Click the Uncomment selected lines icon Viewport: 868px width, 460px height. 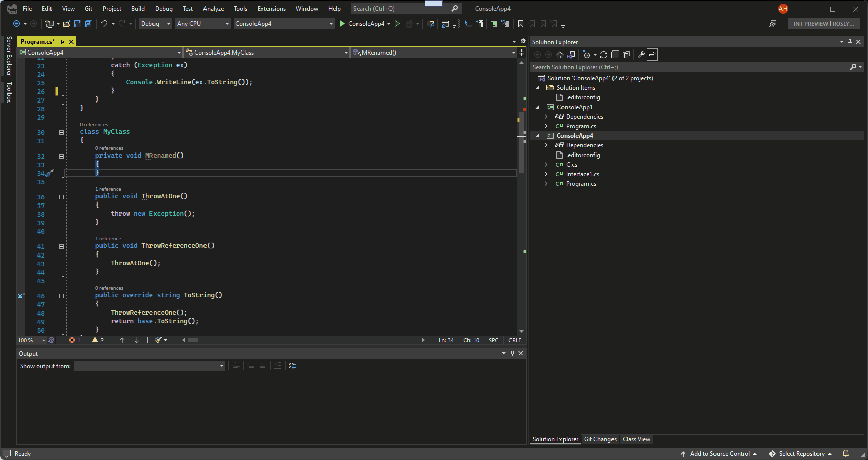pos(505,24)
